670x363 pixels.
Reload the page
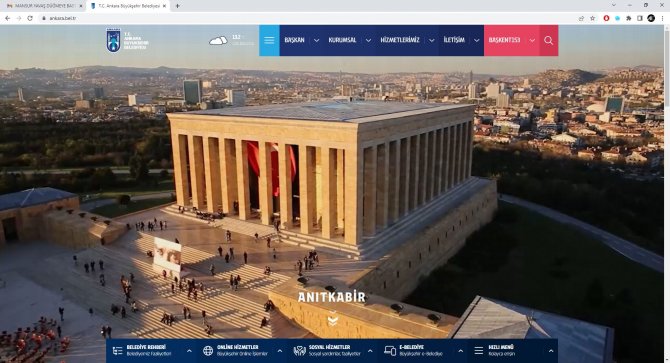(x=30, y=18)
